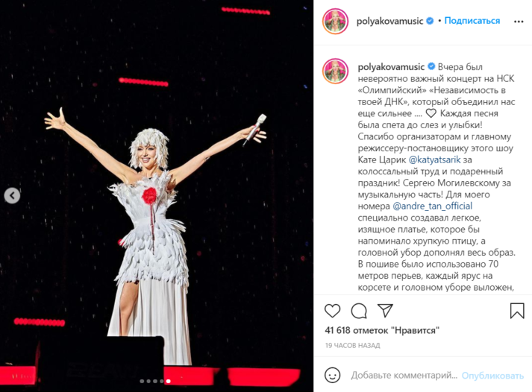
Task: Save post with bookmark icon
Action: point(517,310)
